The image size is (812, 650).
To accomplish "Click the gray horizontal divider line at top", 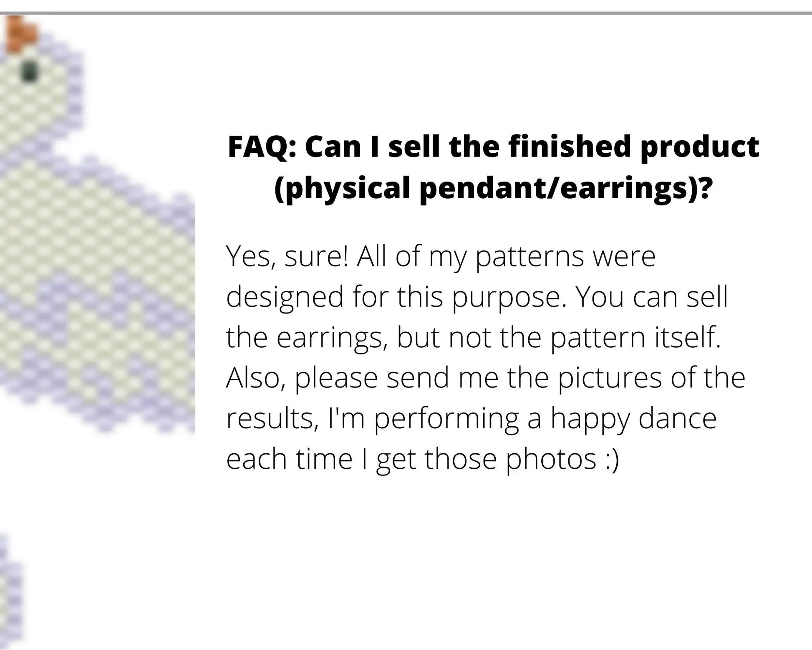I will click(x=406, y=13).
